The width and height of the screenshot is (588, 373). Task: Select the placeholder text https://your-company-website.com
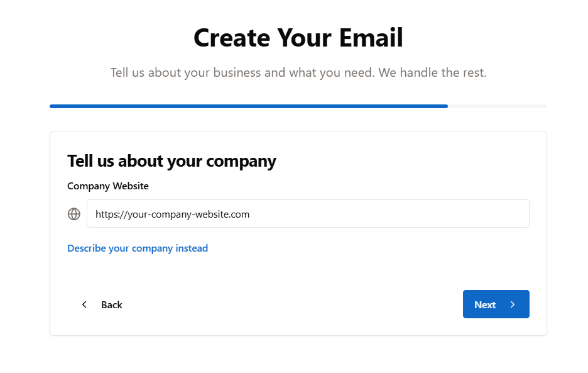tap(171, 214)
